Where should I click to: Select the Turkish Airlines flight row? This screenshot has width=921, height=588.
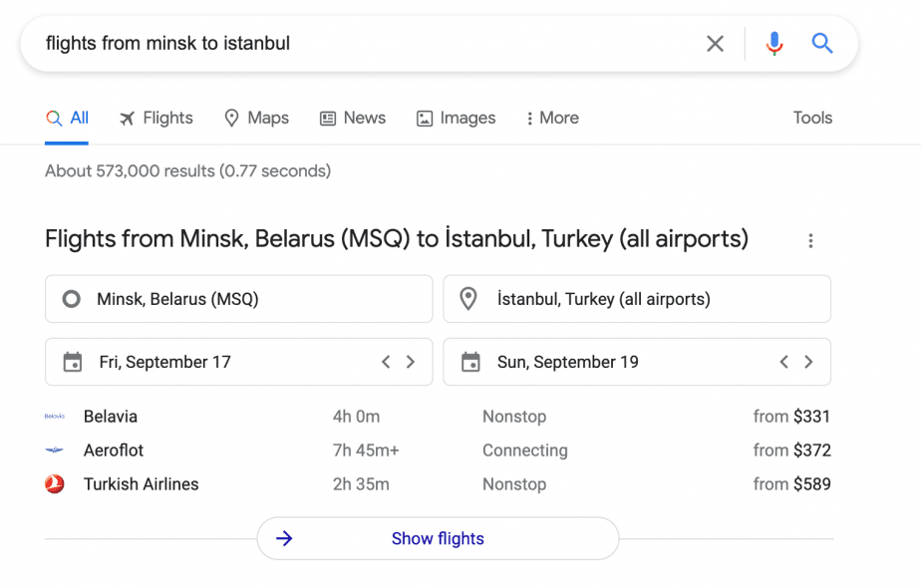439,484
